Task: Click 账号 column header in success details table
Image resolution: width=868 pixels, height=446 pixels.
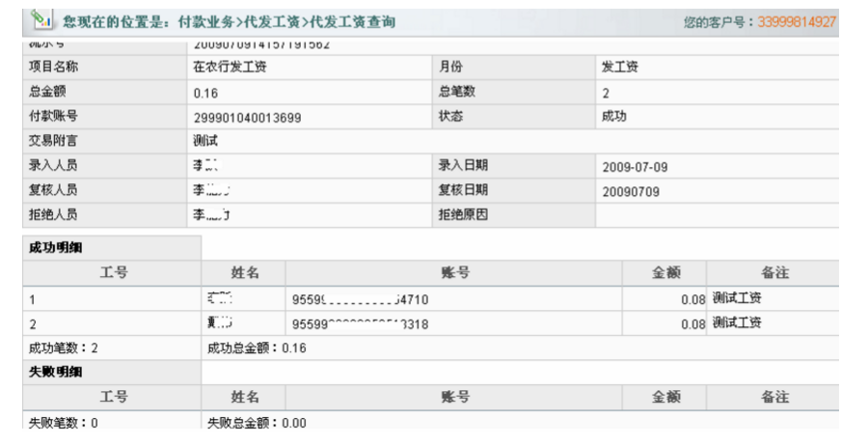Action: (x=454, y=273)
